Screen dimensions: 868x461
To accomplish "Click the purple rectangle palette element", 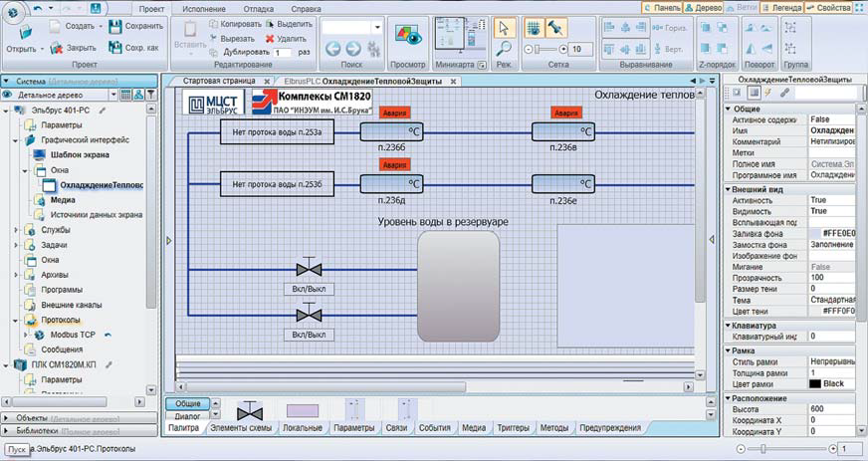I will [x=303, y=410].
